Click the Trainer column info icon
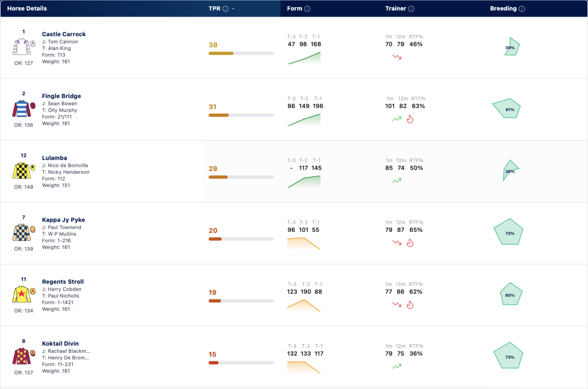The image size is (588, 389). pyautogui.click(x=411, y=9)
